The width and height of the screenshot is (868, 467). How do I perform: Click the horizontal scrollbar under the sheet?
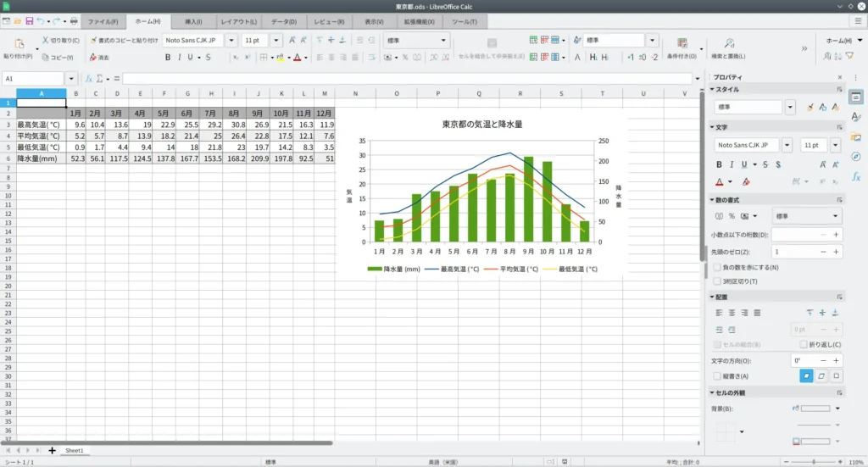(167, 442)
